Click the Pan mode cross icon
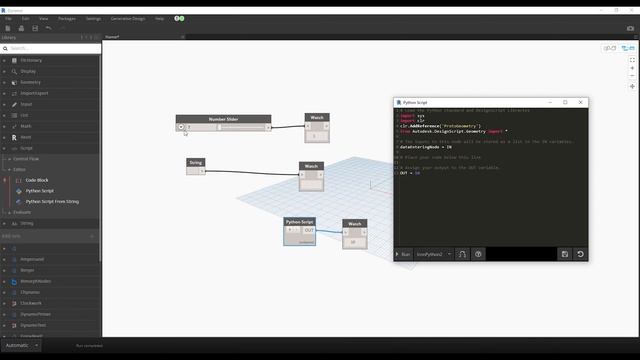The width and height of the screenshot is (640, 360). (x=632, y=87)
